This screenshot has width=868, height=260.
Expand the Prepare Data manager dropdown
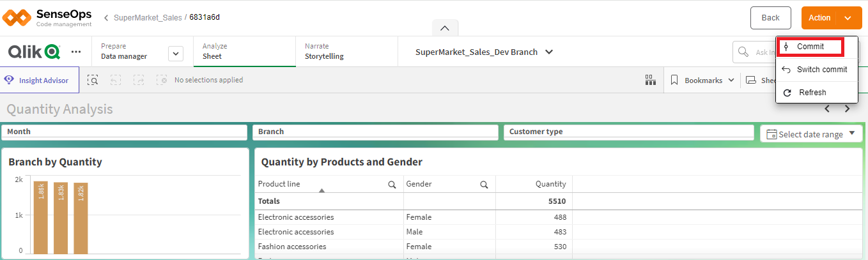176,54
